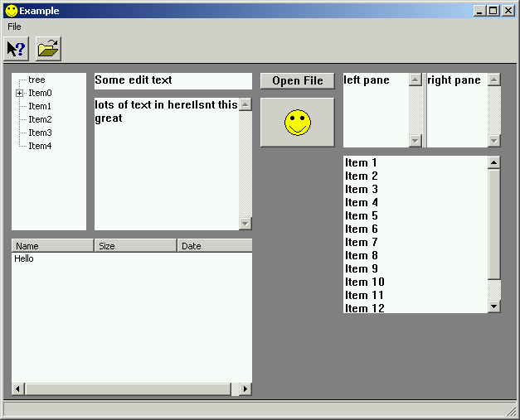520x420 pixels.
Task: Expand the Item0 tree node
Action: pyautogui.click(x=19, y=94)
